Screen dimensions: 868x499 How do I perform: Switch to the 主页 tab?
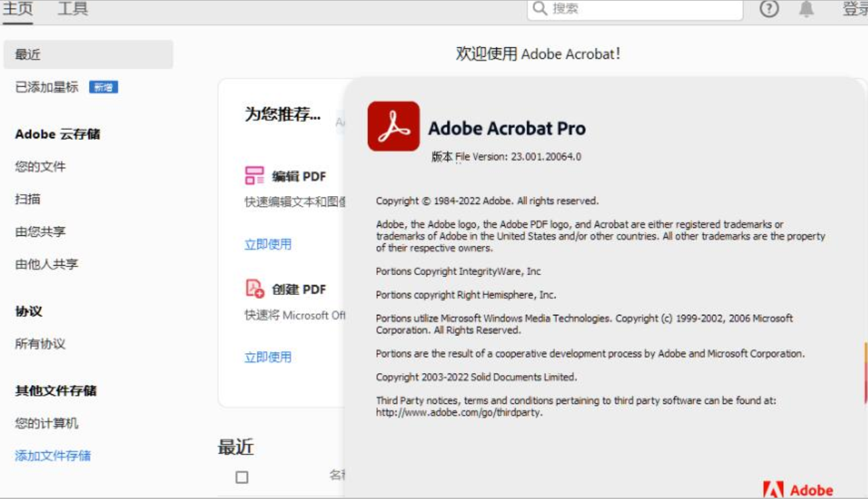point(17,9)
